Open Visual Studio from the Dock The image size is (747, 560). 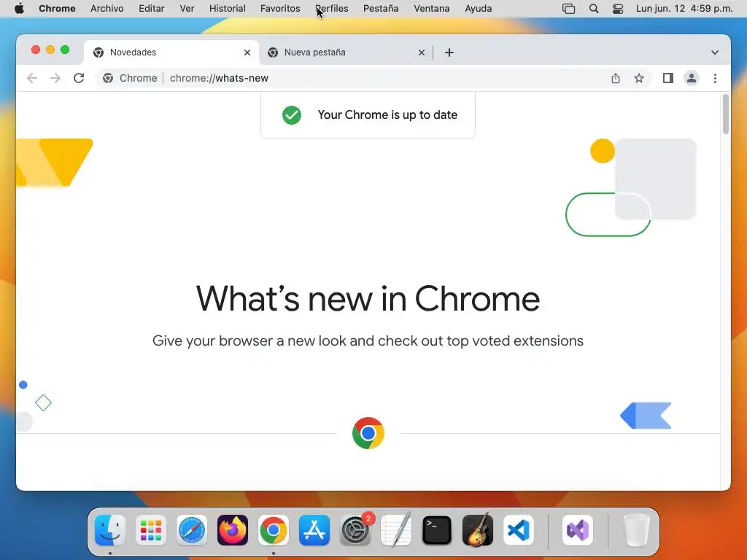click(578, 530)
